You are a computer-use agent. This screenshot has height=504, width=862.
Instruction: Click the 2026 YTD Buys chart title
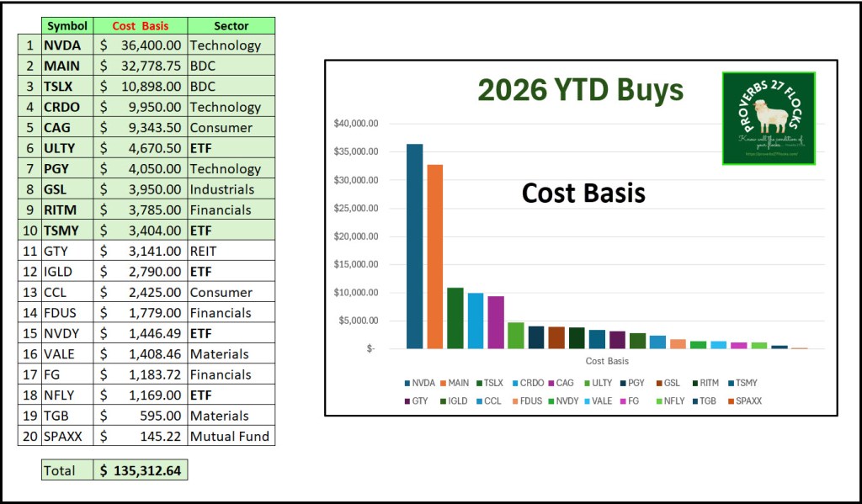580,89
